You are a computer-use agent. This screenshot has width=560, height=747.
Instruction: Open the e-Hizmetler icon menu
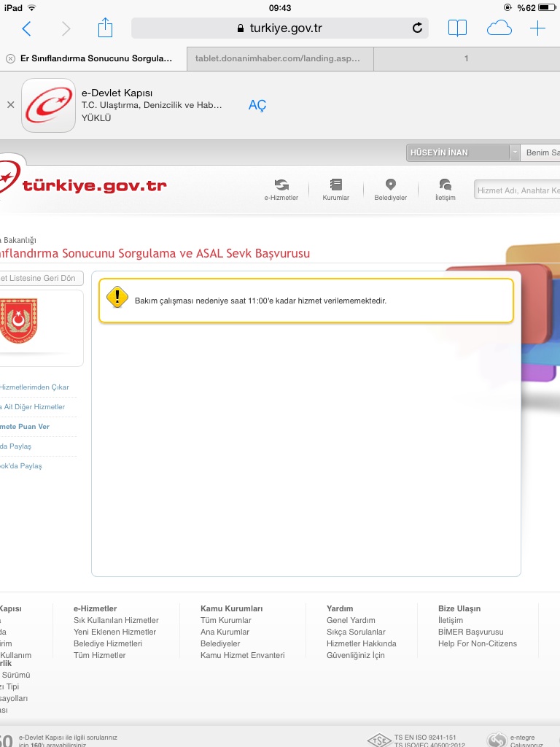tap(281, 190)
